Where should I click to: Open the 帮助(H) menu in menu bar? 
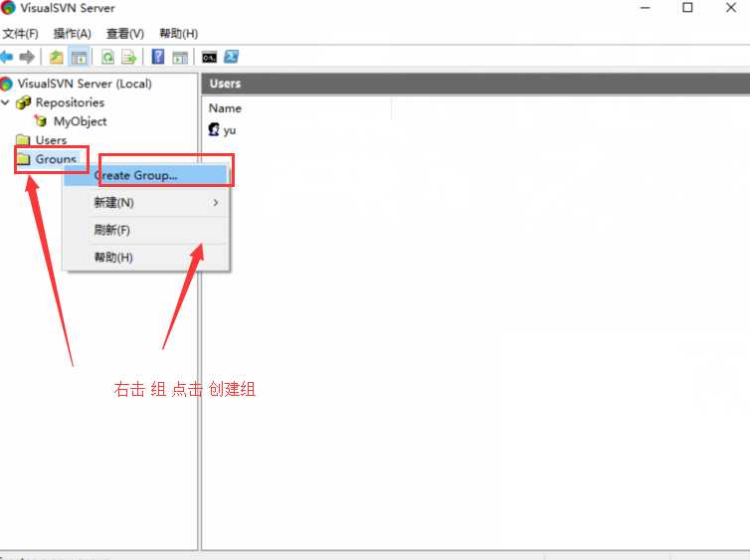pos(178,34)
